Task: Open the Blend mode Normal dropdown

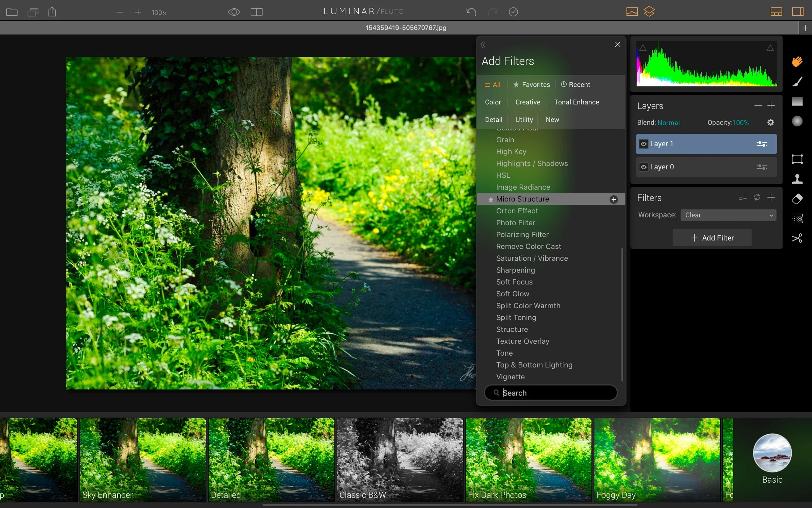Action: click(x=668, y=123)
